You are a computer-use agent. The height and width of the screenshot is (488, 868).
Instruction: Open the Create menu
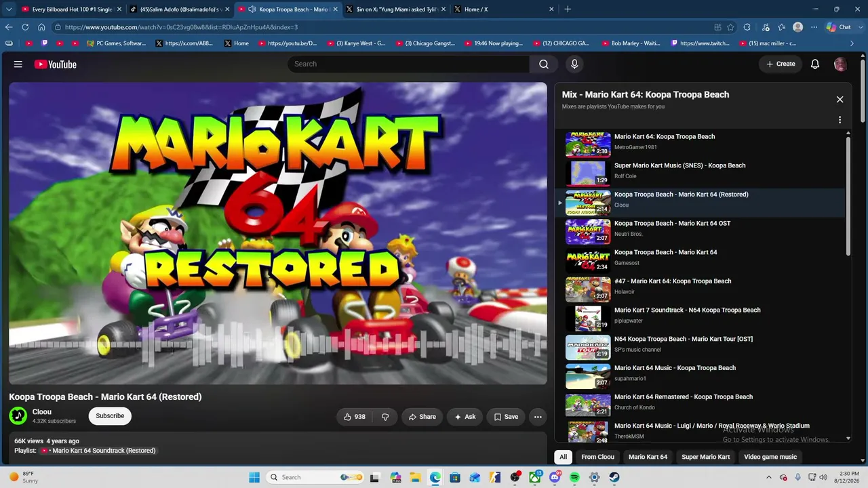[781, 64]
